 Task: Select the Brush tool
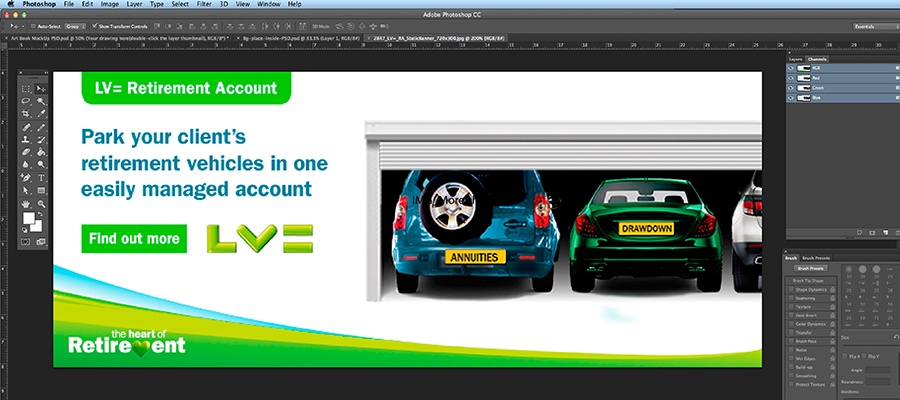(x=41, y=127)
